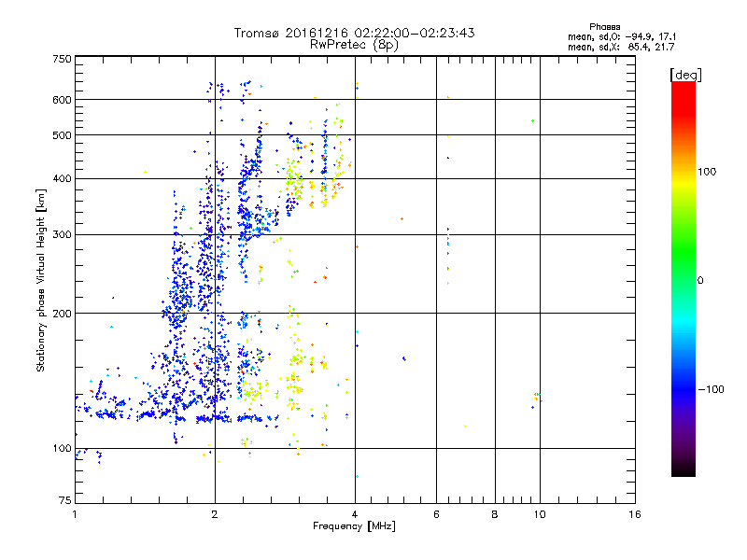Click the y-axis "200" tick label

tap(62, 314)
